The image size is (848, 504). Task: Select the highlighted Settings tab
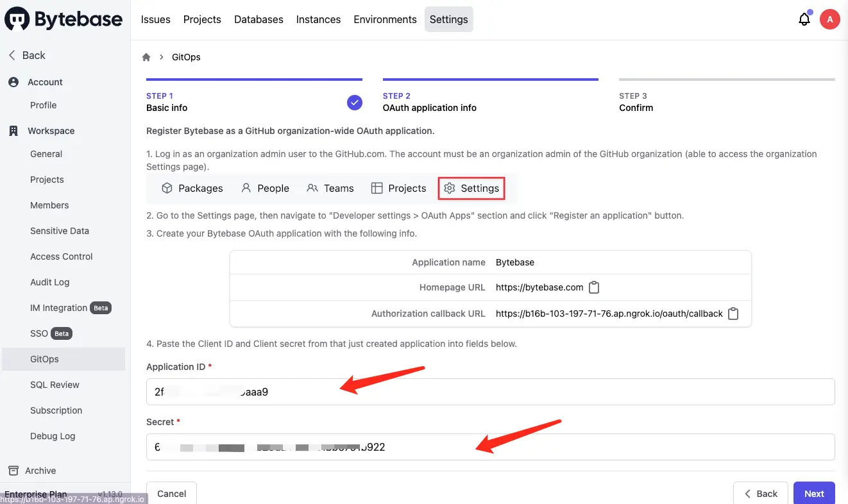click(x=471, y=188)
